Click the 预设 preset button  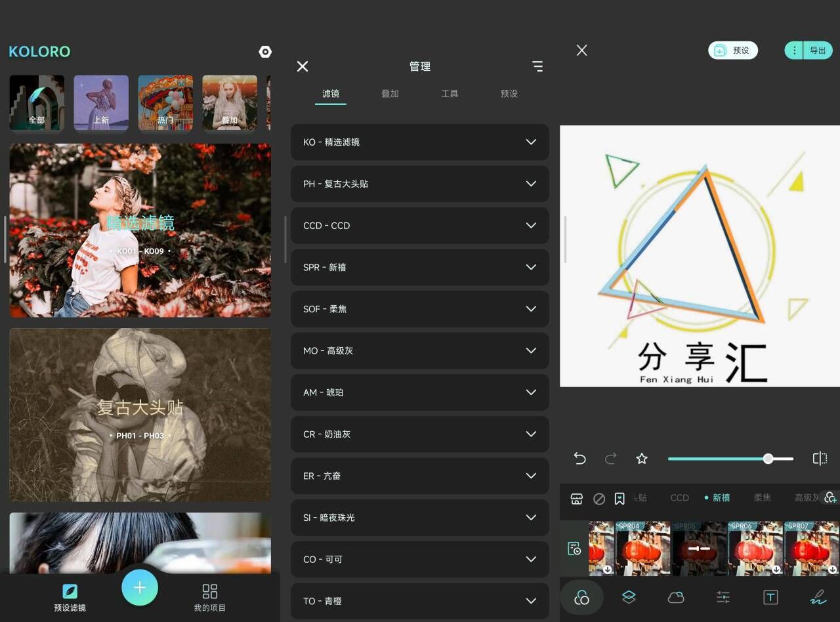click(733, 51)
